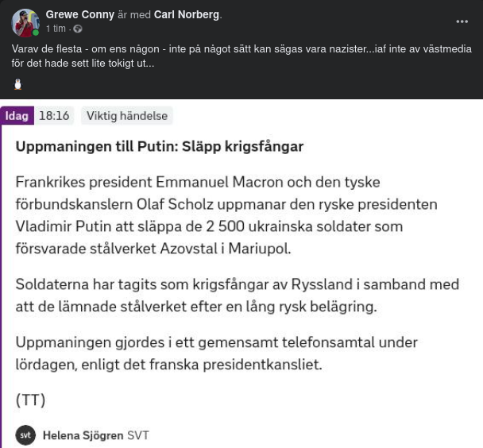Click the "1 tim" post timestamp
This screenshot has height=448, width=483.
point(56,29)
